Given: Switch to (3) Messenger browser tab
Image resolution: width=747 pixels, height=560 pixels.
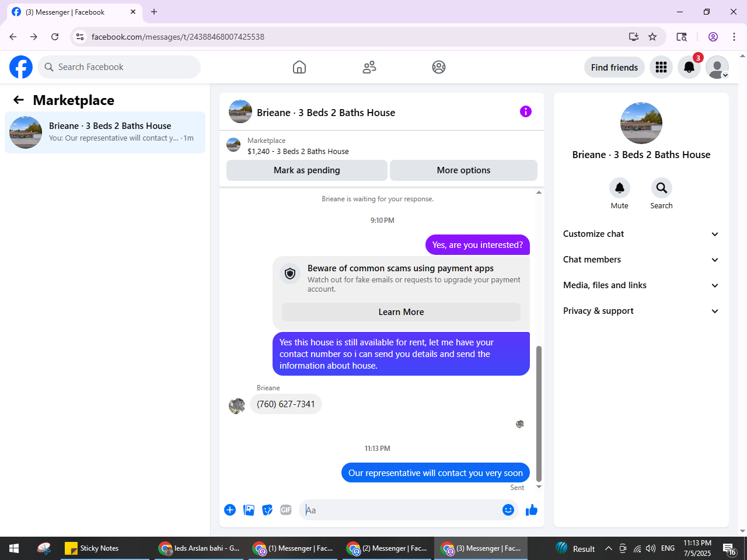Looking at the screenshot, I should pyautogui.click(x=74, y=12).
